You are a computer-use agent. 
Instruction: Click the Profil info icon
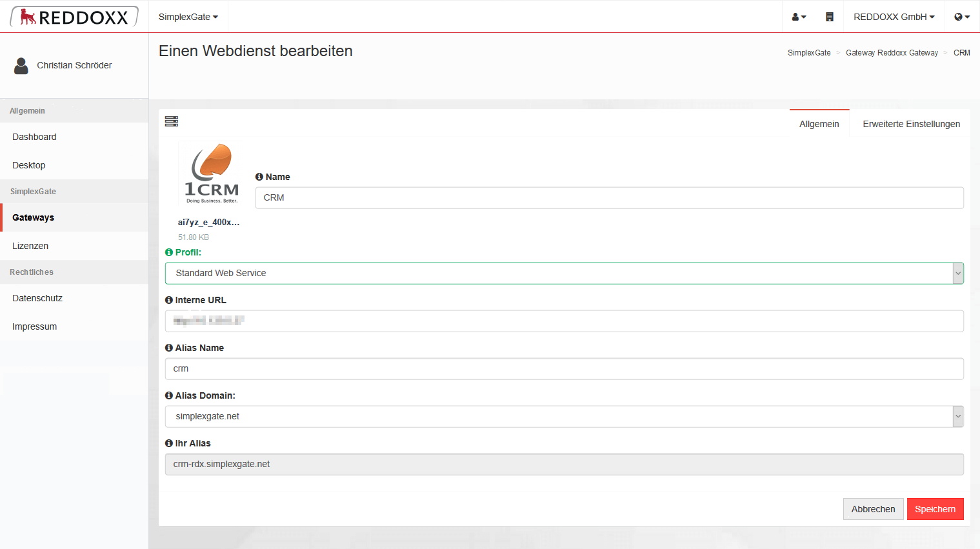tap(169, 252)
